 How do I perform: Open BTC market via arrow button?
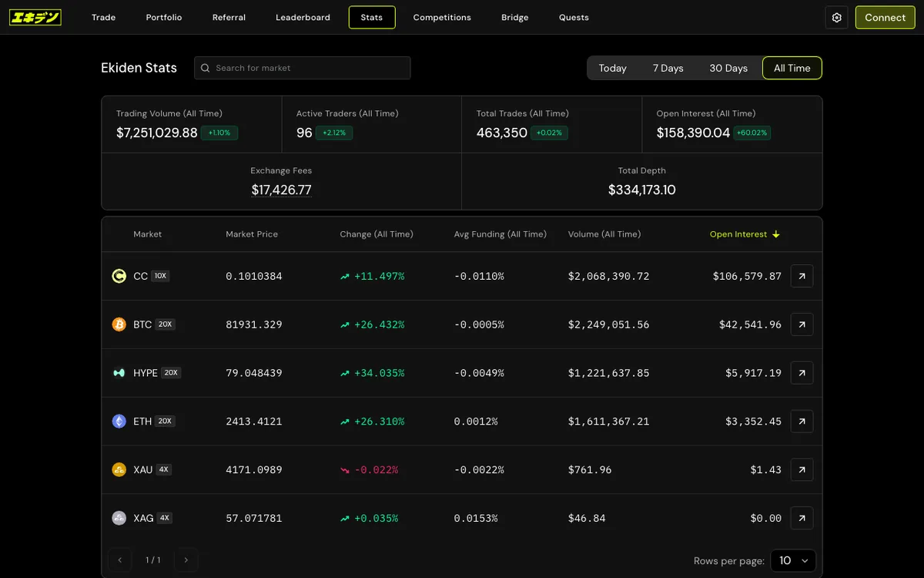coord(802,324)
